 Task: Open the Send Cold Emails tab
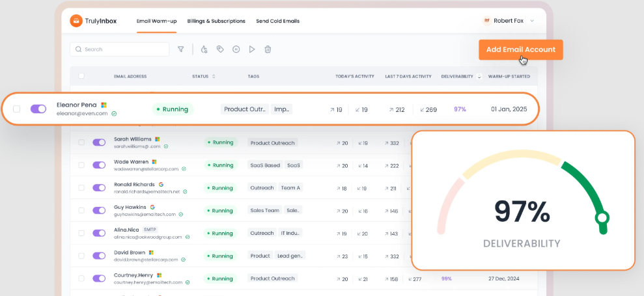tap(277, 21)
